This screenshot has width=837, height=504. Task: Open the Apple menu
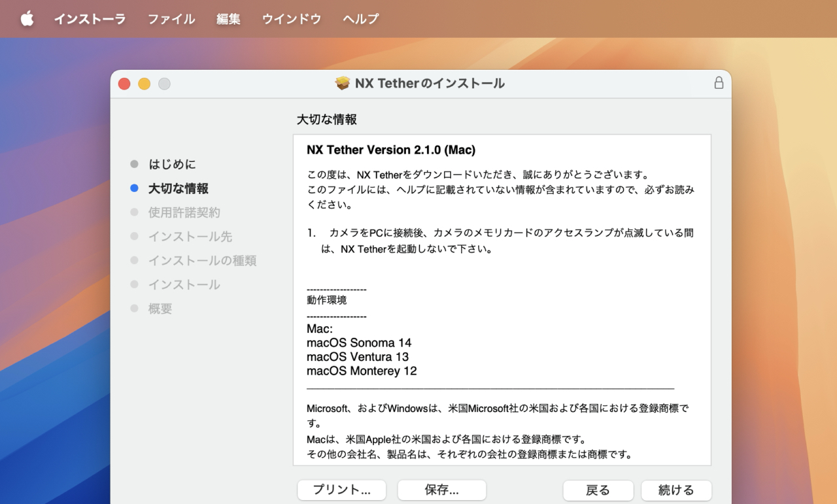click(x=27, y=19)
